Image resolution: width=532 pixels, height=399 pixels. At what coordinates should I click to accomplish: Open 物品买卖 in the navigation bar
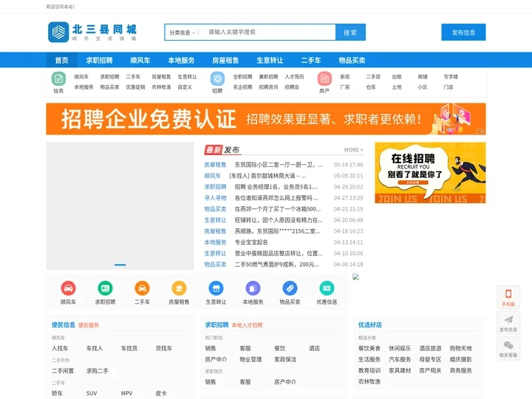[352, 61]
